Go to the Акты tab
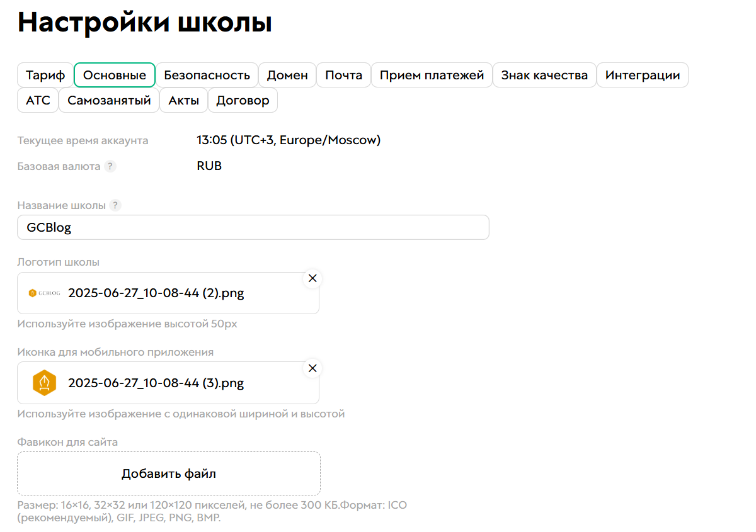Screen dimensions: 756x532 184,100
